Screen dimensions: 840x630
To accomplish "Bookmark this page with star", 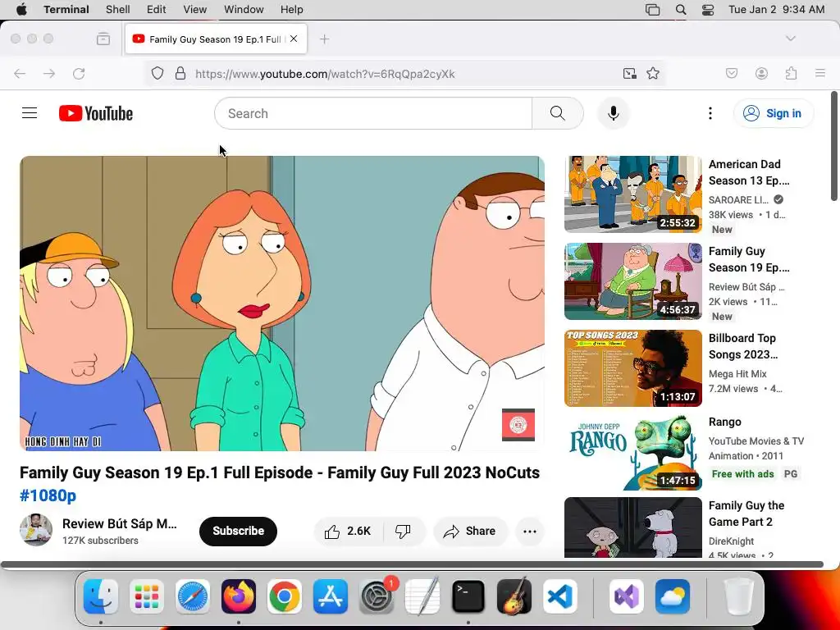I will (x=653, y=73).
